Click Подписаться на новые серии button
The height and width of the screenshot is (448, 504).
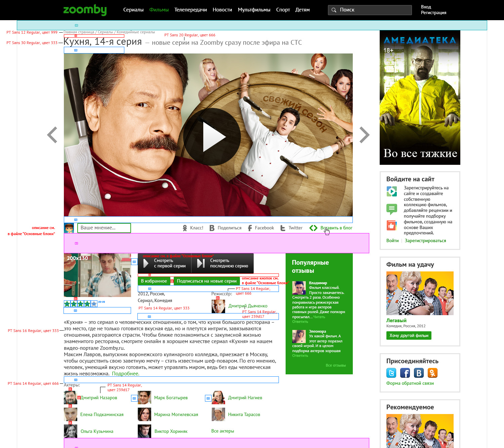click(207, 281)
